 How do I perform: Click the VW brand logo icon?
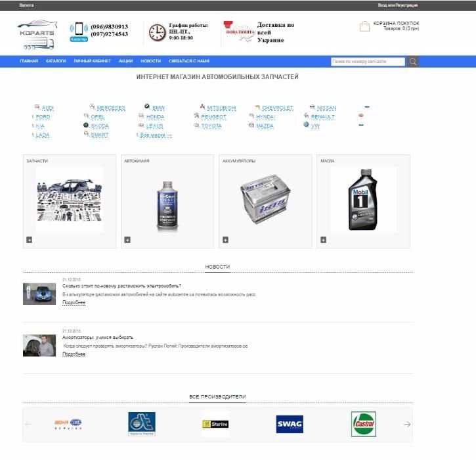coord(306,124)
